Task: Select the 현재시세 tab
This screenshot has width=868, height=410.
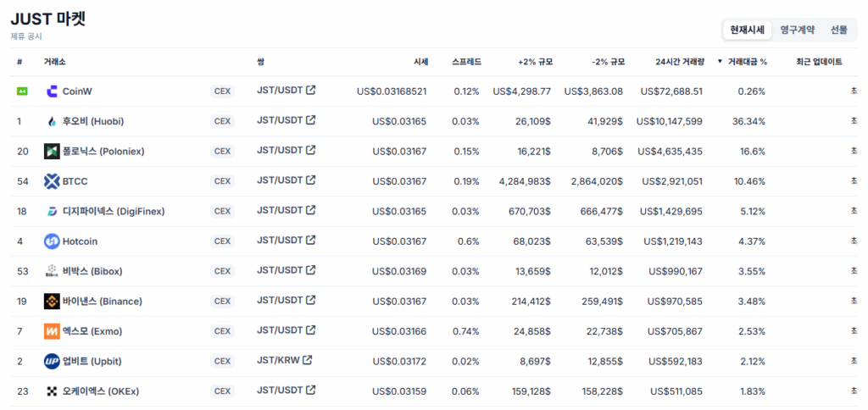Action: [748, 30]
